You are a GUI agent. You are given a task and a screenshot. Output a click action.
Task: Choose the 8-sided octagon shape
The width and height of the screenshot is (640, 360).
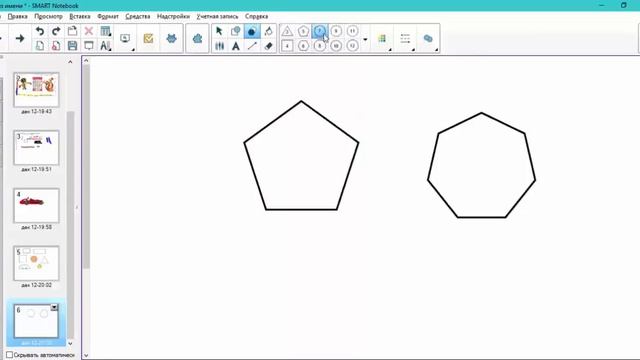(x=320, y=46)
